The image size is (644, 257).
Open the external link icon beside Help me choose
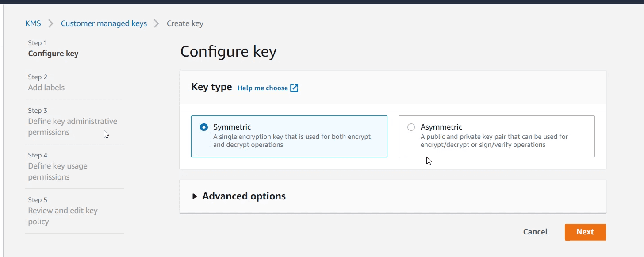tap(294, 88)
